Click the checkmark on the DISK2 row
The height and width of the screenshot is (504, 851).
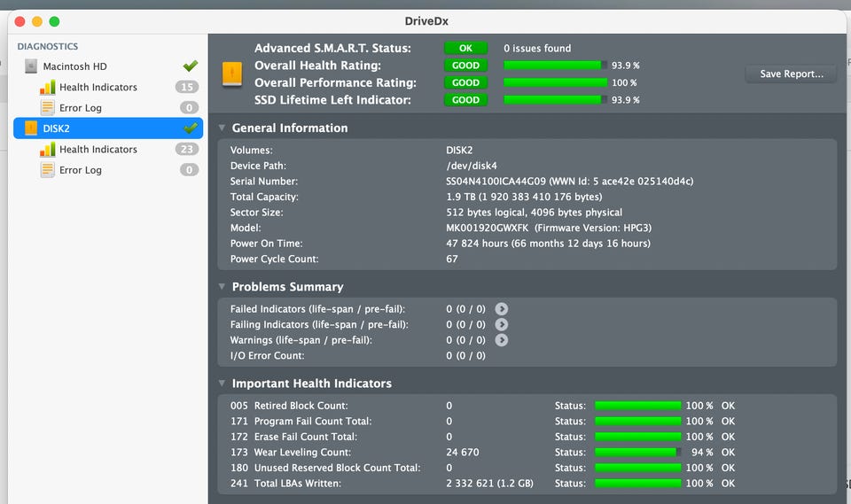point(190,128)
